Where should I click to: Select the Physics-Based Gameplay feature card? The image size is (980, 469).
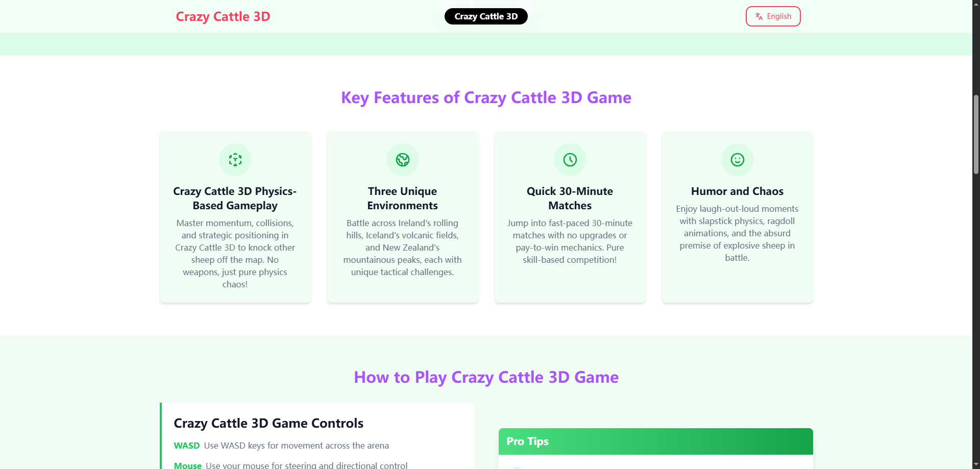[x=235, y=216]
